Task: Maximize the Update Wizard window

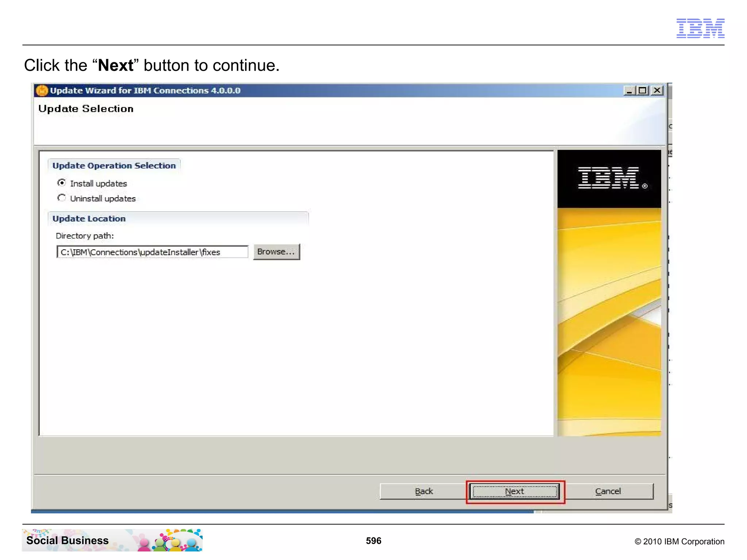Action: [643, 90]
